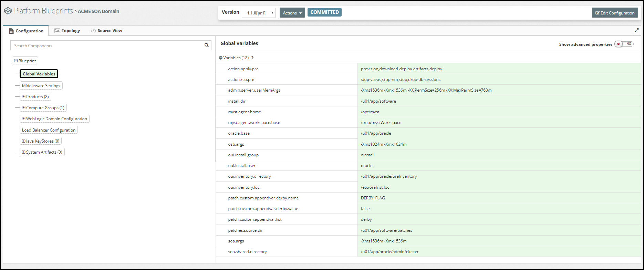The image size is (644, 270).
Task: Switch to the Source View tab
Action: (106, 31)
